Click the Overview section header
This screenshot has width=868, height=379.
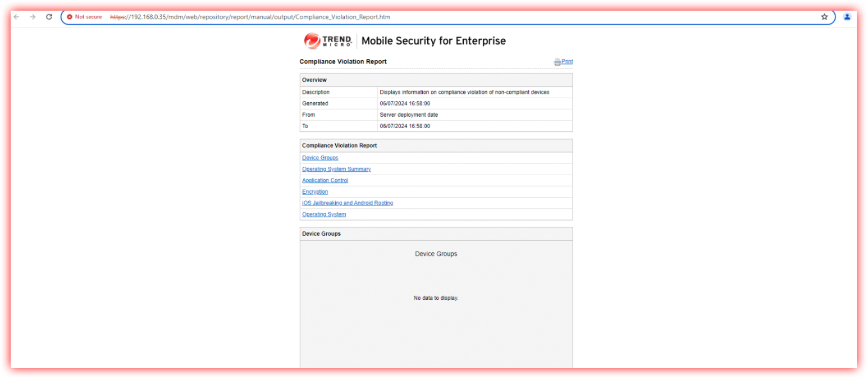(436, 80)
